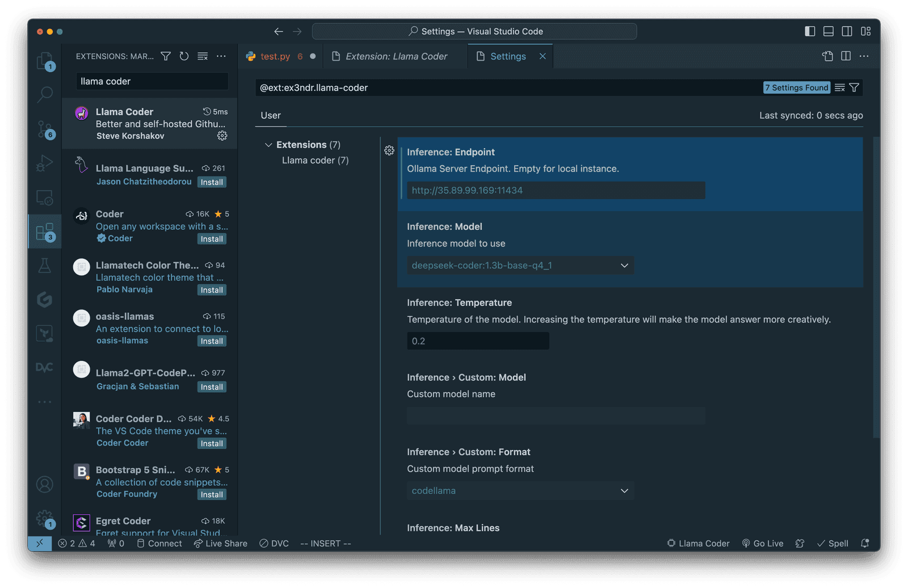Open Llama Coder extension manage gear
Image resolution: width=908 pixels, height=588 pixels.
(222, 136)
